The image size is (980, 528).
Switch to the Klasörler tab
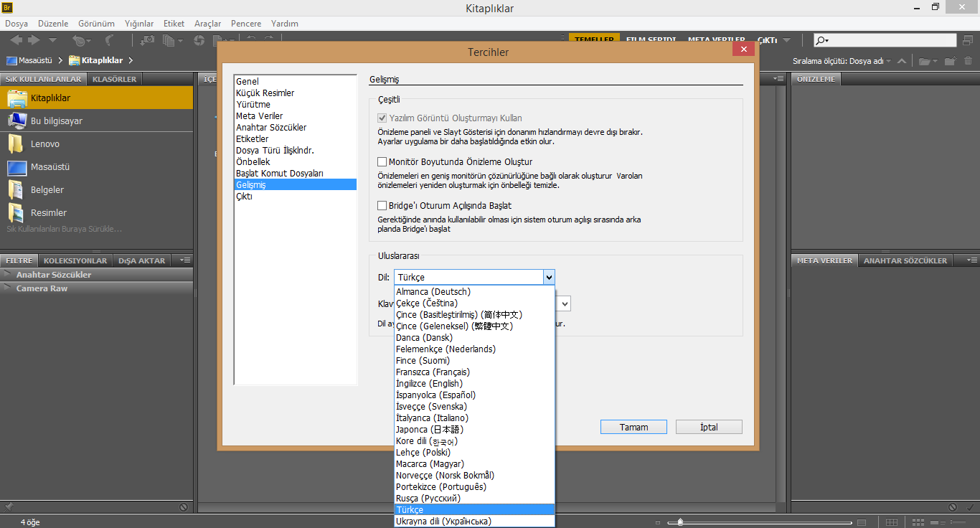click(x=114, y=79)
